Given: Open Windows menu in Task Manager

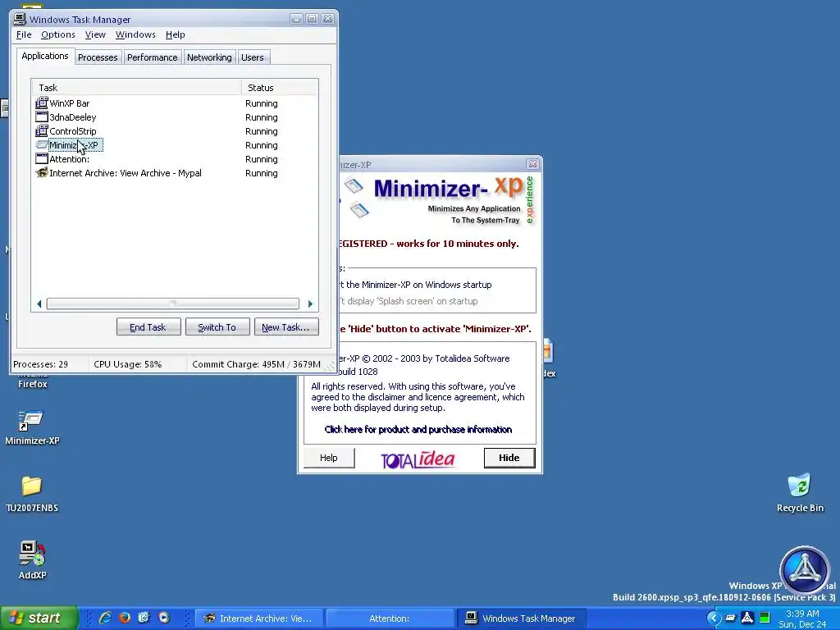Looking at the screenshot, I should (x=135, y=34).
